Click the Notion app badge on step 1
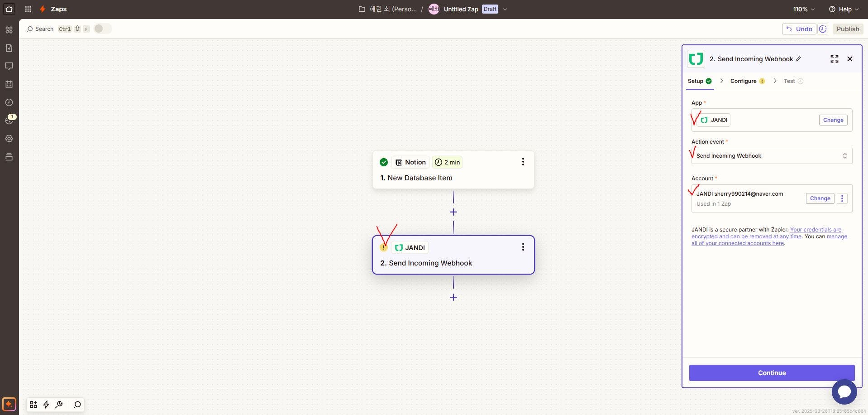 pos(410,162)
